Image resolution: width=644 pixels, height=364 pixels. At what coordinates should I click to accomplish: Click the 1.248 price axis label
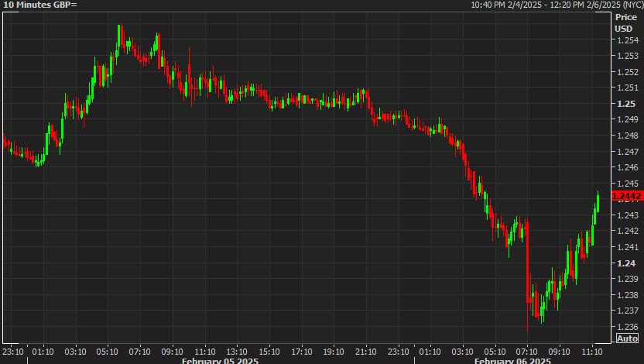pos(628,136)
